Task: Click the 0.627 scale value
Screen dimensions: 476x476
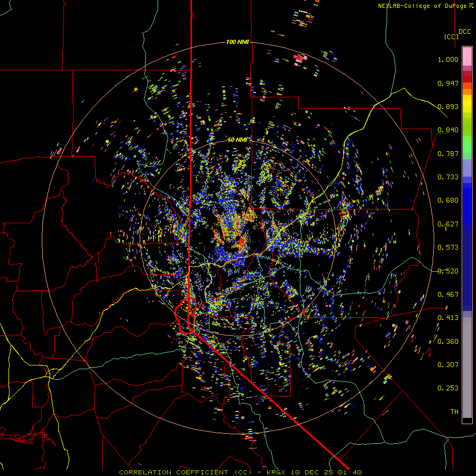Action: [448, 224]
